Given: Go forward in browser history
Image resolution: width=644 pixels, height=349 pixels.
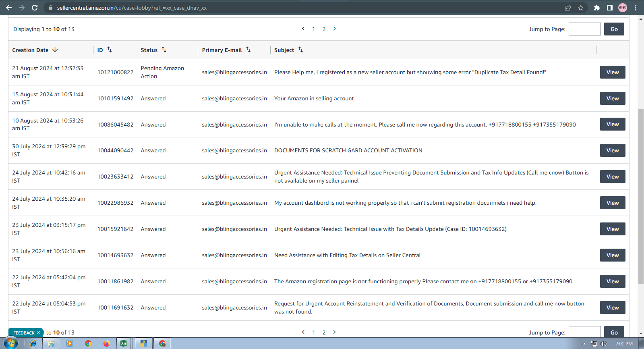Looking at the screenshot, I should coord(22,8).
